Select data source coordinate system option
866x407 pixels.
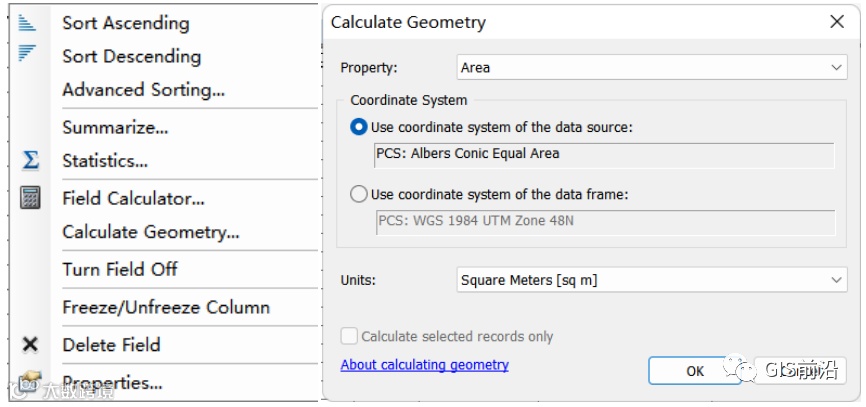click(x=359, y=128)
